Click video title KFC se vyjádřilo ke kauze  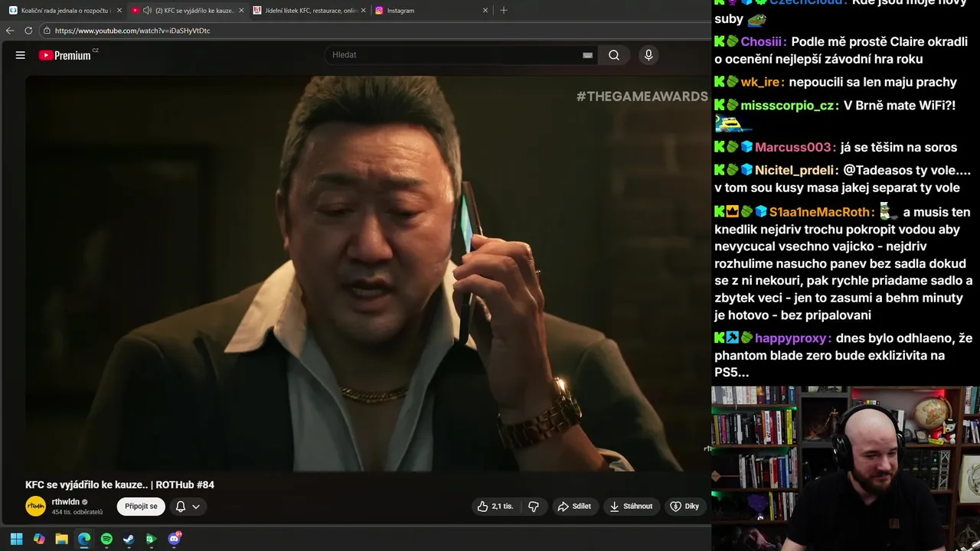(x=119, y=484)
